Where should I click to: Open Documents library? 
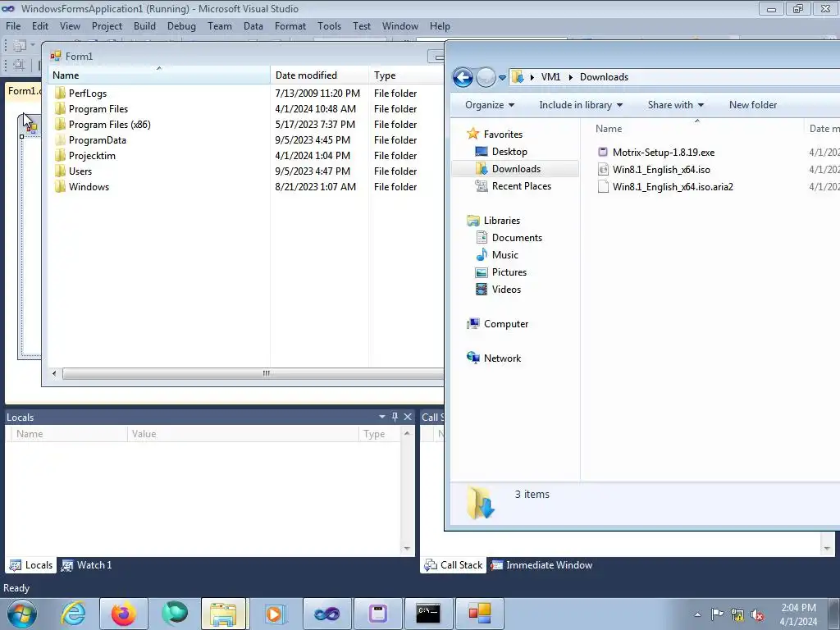pos(517,237)
